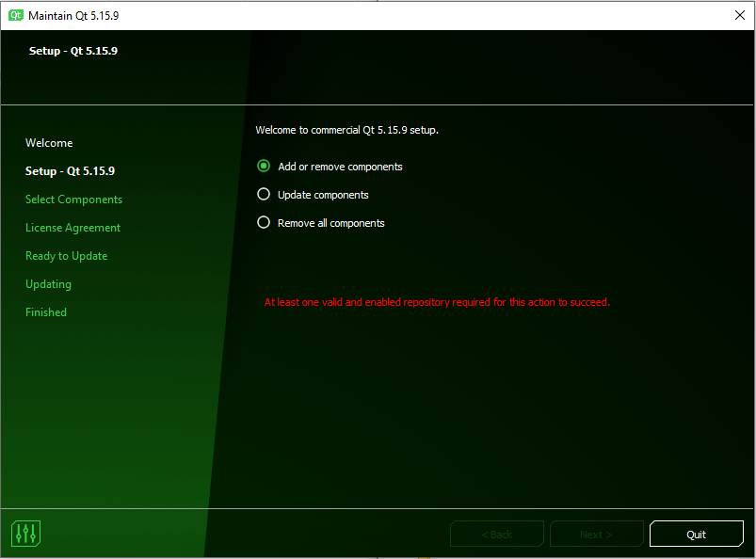This screenshot has height=559, width=756.
Task: Go to the Welcome step in sidebar
Action: click(49, 143)
